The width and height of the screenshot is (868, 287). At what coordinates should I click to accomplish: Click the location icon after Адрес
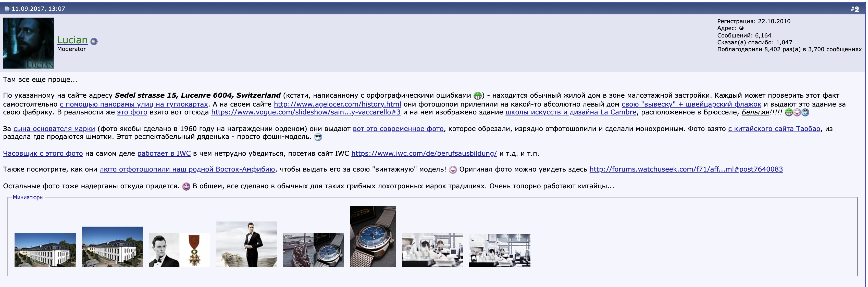741,28
